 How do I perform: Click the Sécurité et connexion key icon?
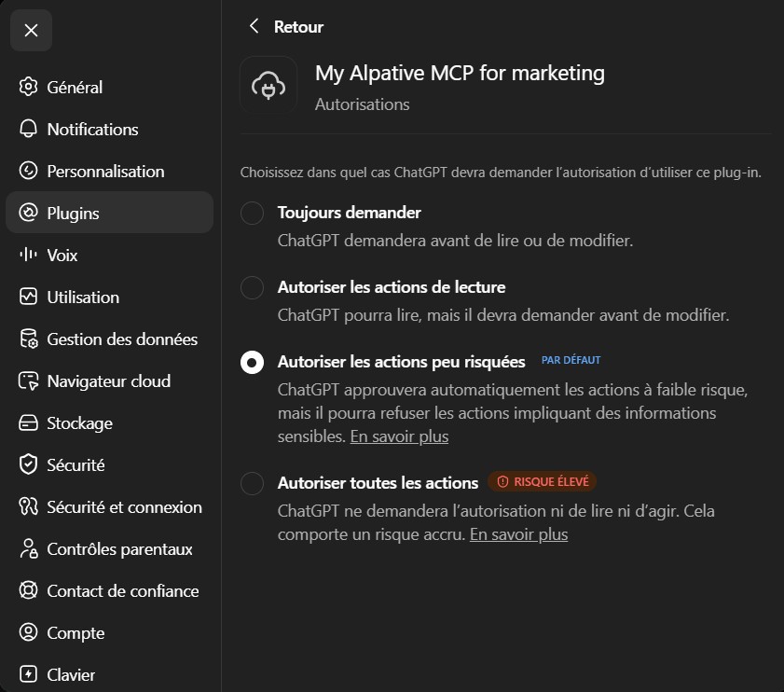coord(29,506)
